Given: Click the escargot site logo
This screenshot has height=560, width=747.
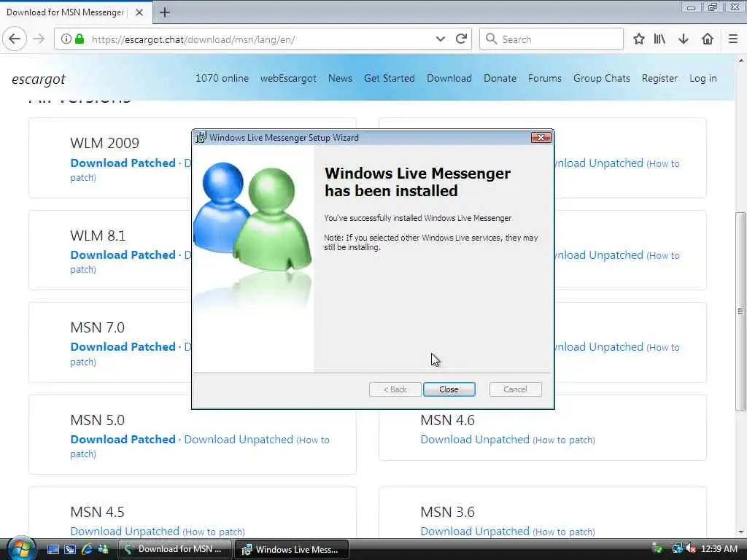Looking at the screenshot, I should pyautogui.click(x=39, y=79).
